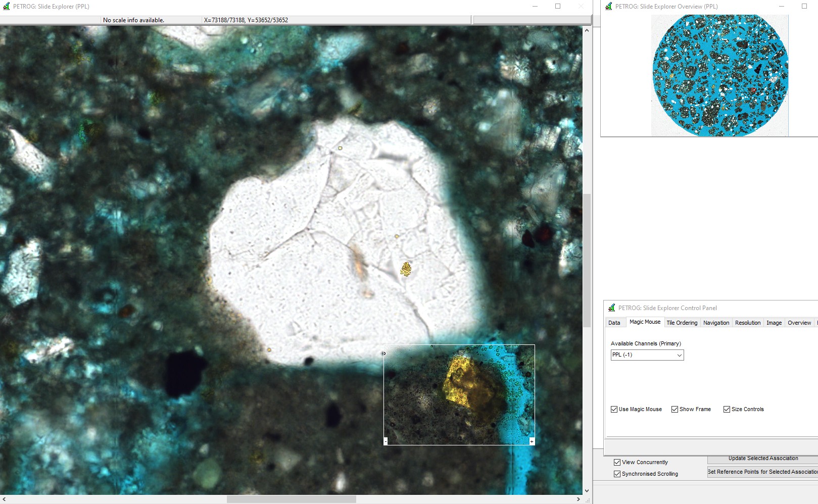Click the horizontal scrollbar thumb
This screenshot has width=818, height=504.
point(292,499)
